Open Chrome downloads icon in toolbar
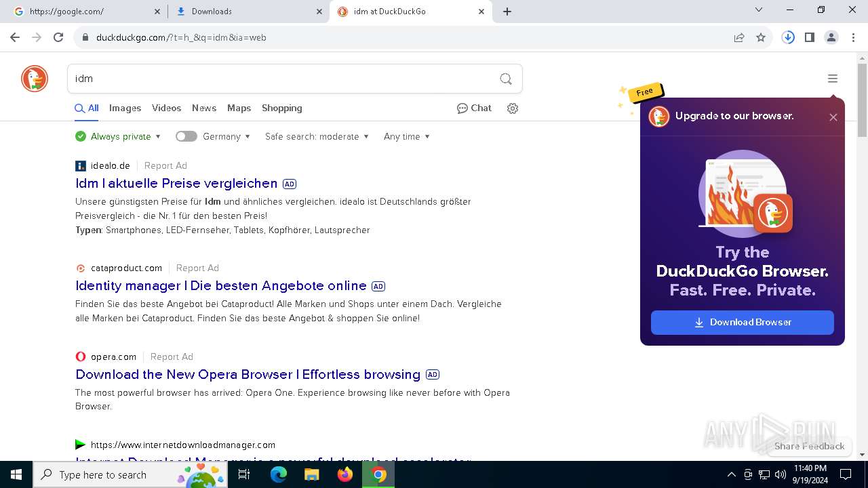The image size is (868, 488). (x=788, y=37)
